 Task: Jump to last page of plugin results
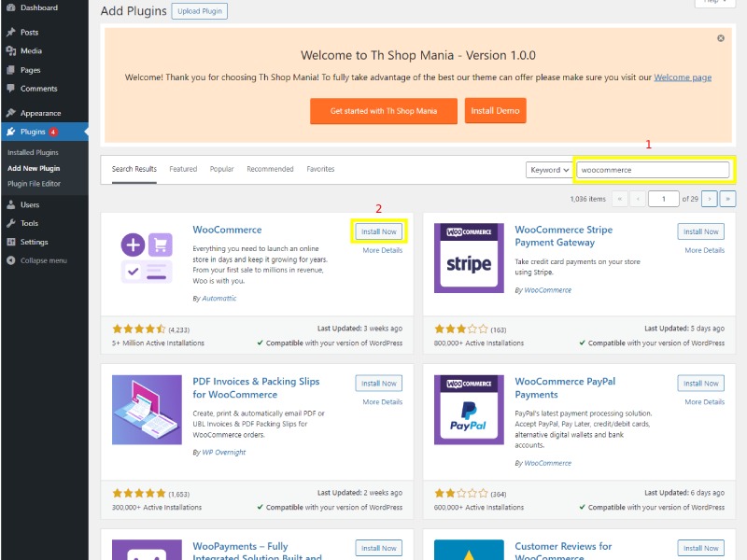(727, 199)
